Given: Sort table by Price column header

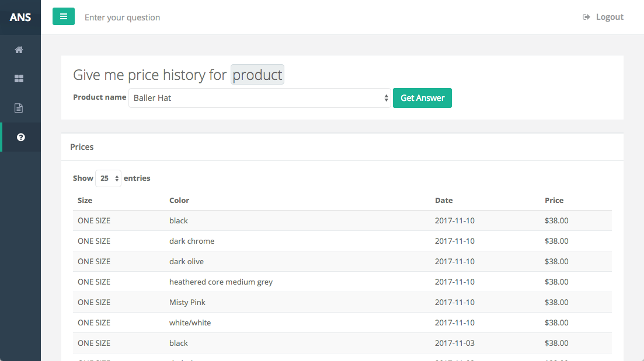Looking at the screenshot, I should 554,200.
